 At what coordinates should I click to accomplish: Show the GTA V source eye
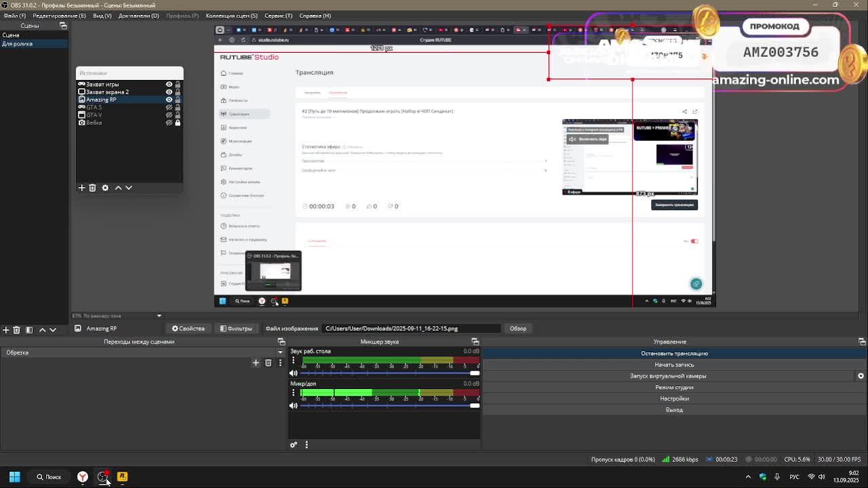(169, 115)
